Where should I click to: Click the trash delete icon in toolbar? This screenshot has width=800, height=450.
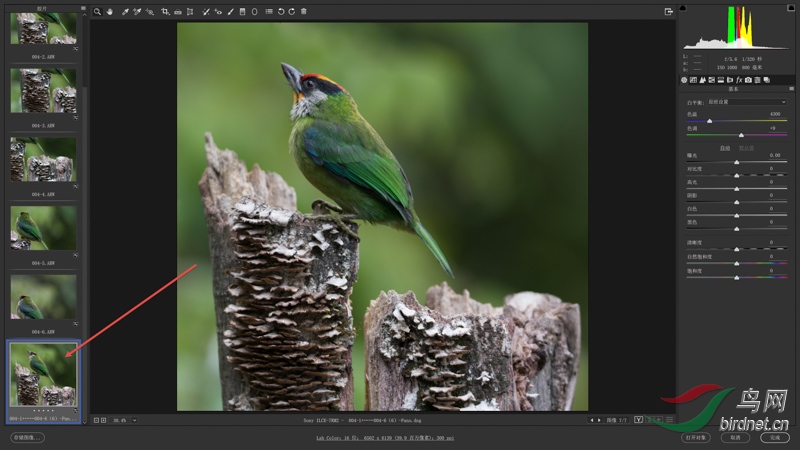tap(303, 11)
